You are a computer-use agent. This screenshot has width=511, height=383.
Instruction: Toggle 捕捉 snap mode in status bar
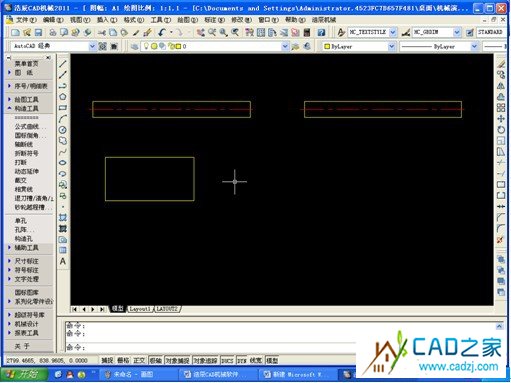click(x=107, y=360)
